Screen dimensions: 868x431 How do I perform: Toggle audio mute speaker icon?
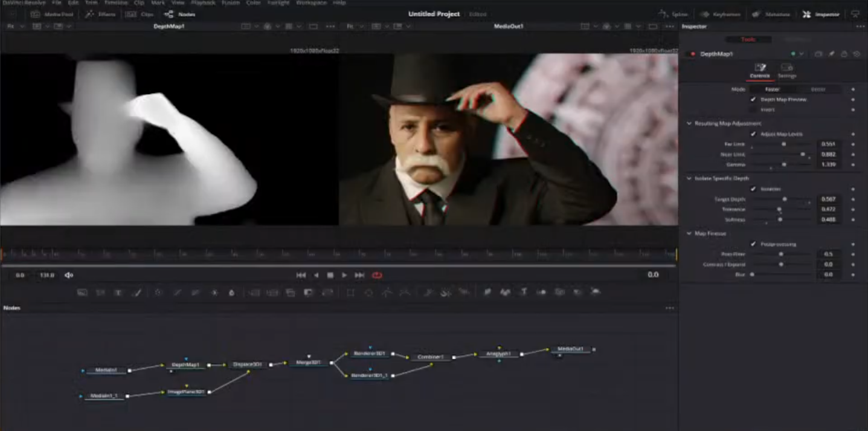pos(69,275)
